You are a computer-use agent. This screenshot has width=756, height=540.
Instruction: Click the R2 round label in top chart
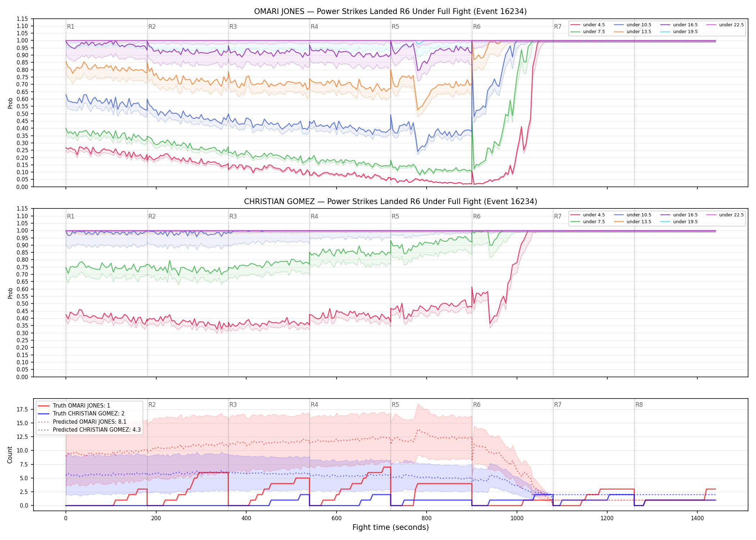[x=152, y=27]
